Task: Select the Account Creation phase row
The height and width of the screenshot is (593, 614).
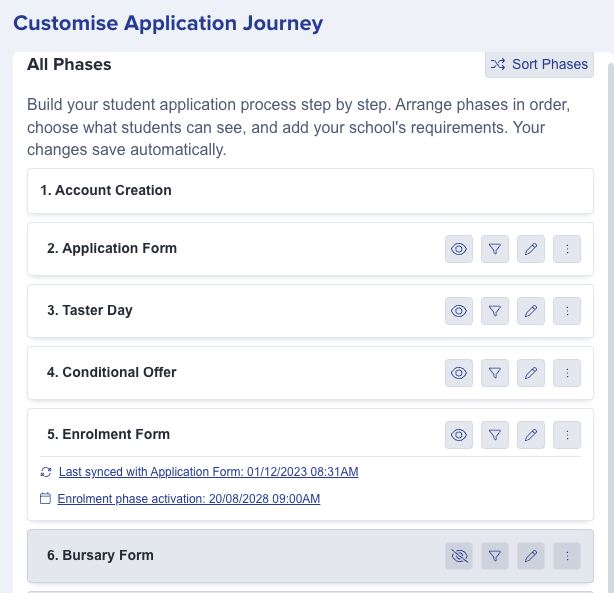Action: (x=310, y=191)
